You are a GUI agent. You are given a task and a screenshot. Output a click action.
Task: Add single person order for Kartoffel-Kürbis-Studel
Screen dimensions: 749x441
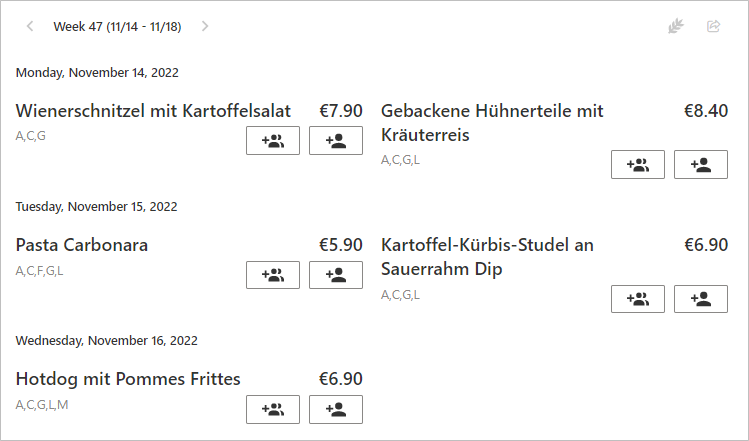pos(701,299)
